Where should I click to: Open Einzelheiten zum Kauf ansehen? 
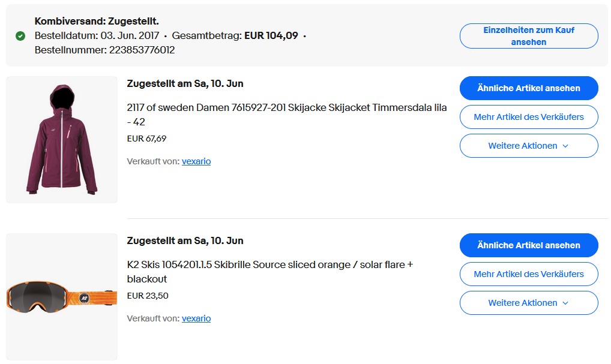pos(528,35)
